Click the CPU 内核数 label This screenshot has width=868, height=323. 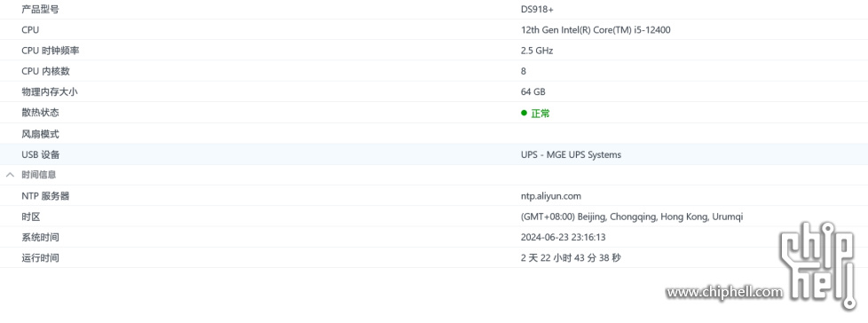(x=45, y=71)
